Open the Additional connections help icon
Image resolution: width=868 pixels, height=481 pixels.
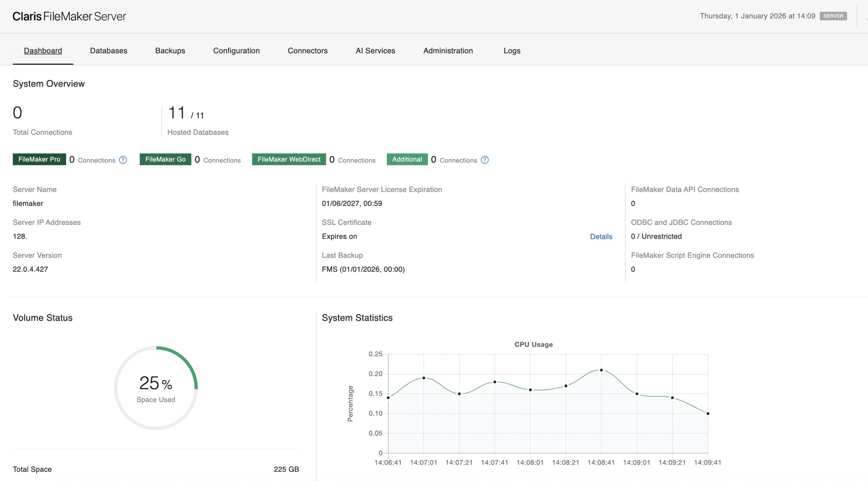click(485, 160)
